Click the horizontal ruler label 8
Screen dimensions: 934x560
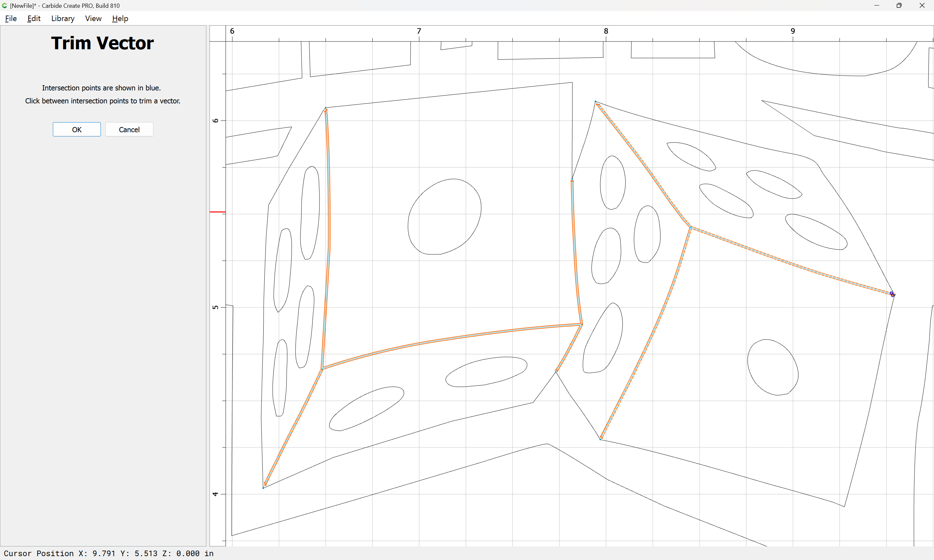[x=606, y=31]
